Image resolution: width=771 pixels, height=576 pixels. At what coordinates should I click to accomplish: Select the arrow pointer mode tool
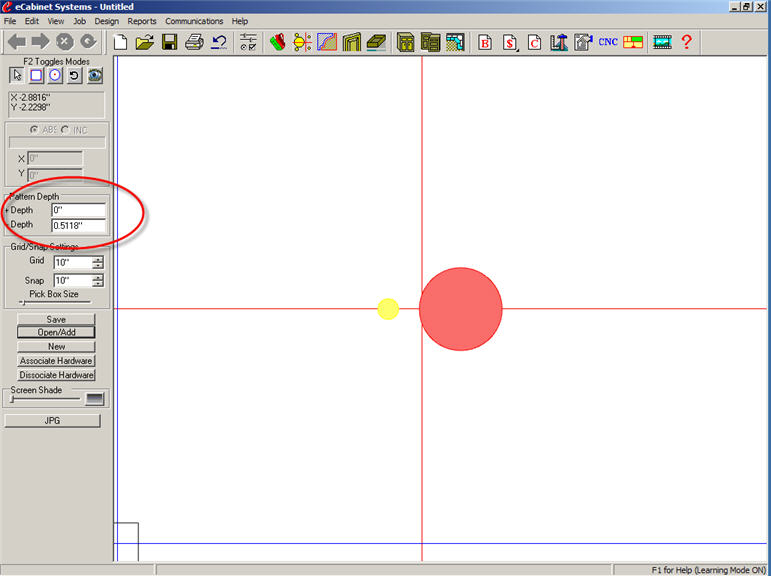(x=17, y=76)
